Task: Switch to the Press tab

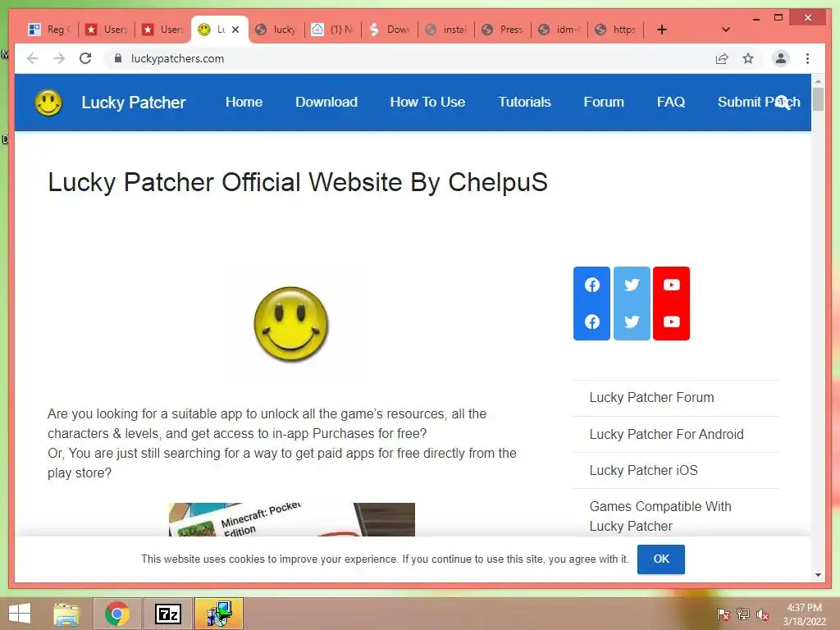Action: pos(503,30)
